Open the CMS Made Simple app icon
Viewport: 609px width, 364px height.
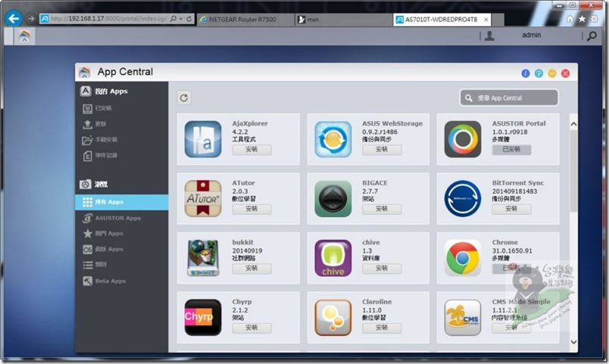pos(463,317)
